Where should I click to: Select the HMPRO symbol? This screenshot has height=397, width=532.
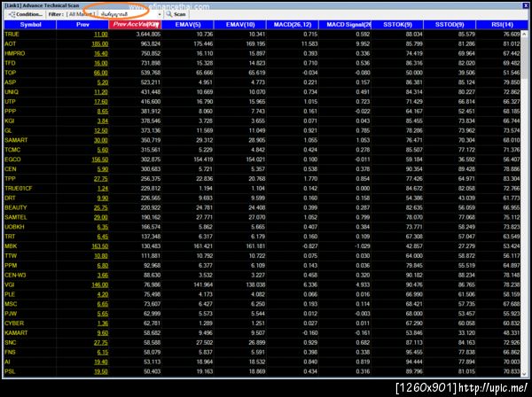coord(15,53)
